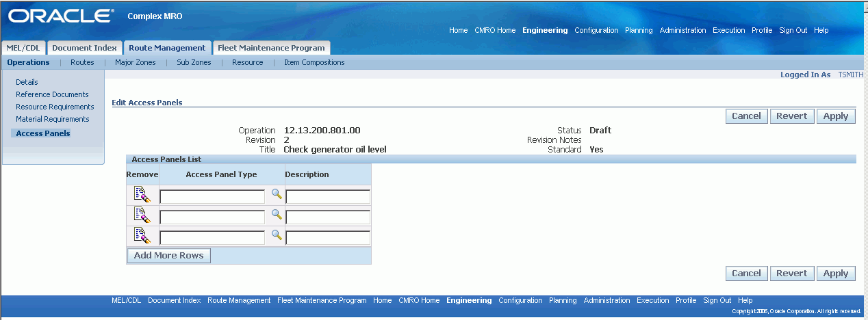
Task: Open Profile in the top navigation
Action: click(x=762, y=30)
